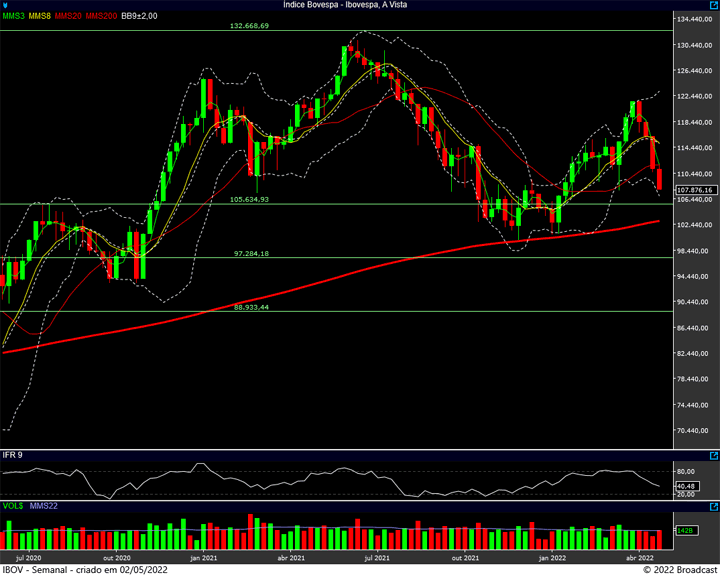Click the VOL$ volume panel label
Image resolution: width=720 pixels, height=575 pixels.
pyautogui.click(x=14, y=507)
